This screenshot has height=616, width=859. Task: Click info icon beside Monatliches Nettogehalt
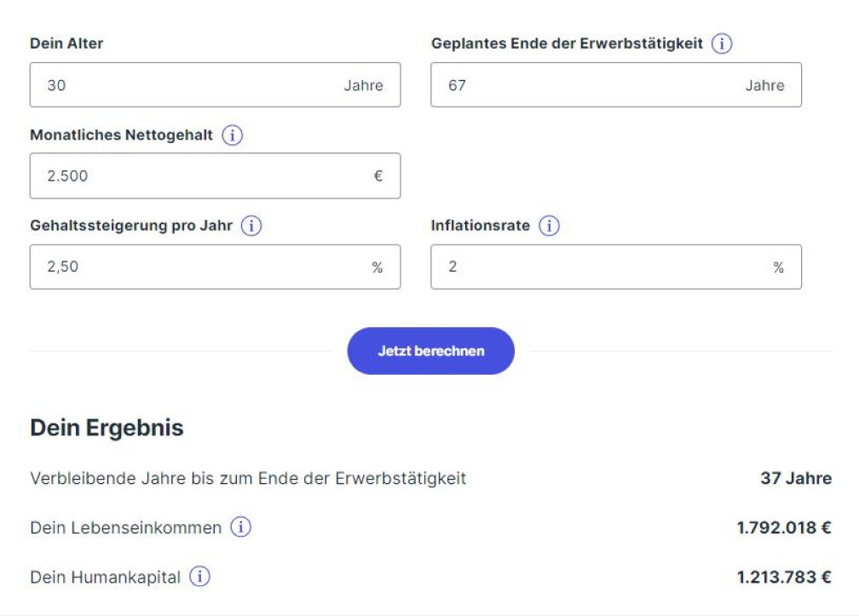point(233,135)
